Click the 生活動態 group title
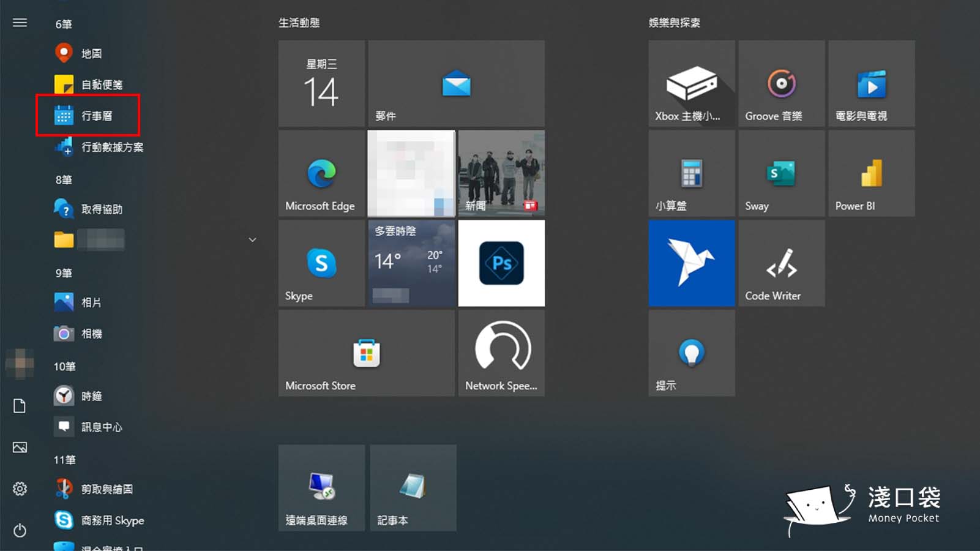This screenshot has height=551, width=980. [x=299, y=23]
